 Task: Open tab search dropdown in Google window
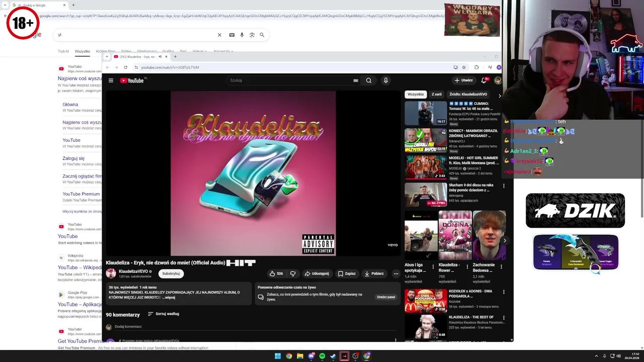[5, 5]
